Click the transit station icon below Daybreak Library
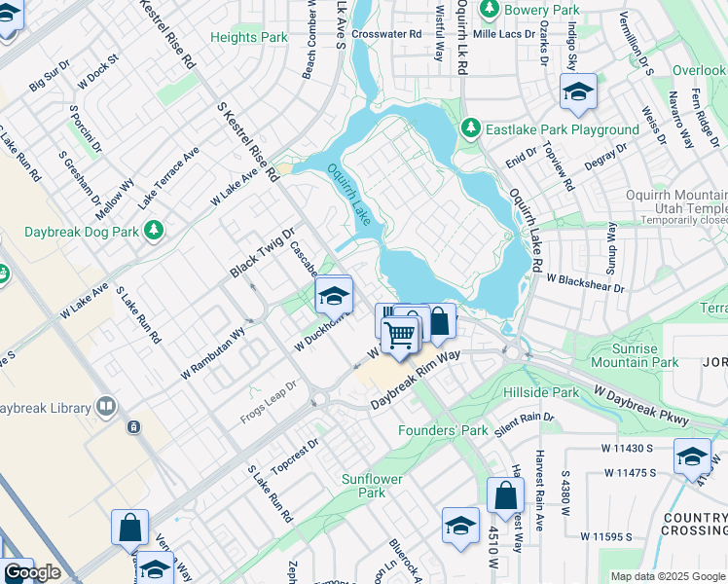The width and height of the screenshot is (728, 584). tap(133, 427)
